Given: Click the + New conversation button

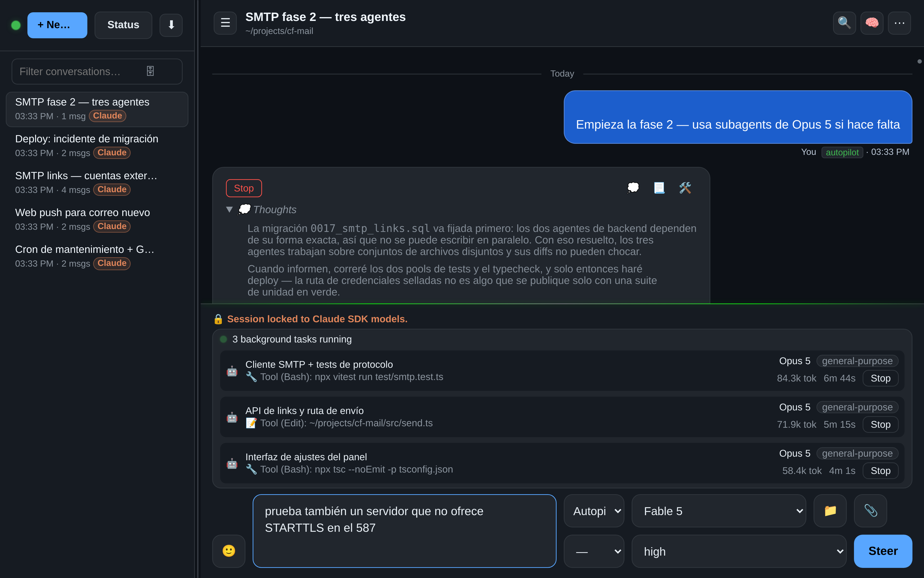Looking at the screenshot, I should (57, 25).
